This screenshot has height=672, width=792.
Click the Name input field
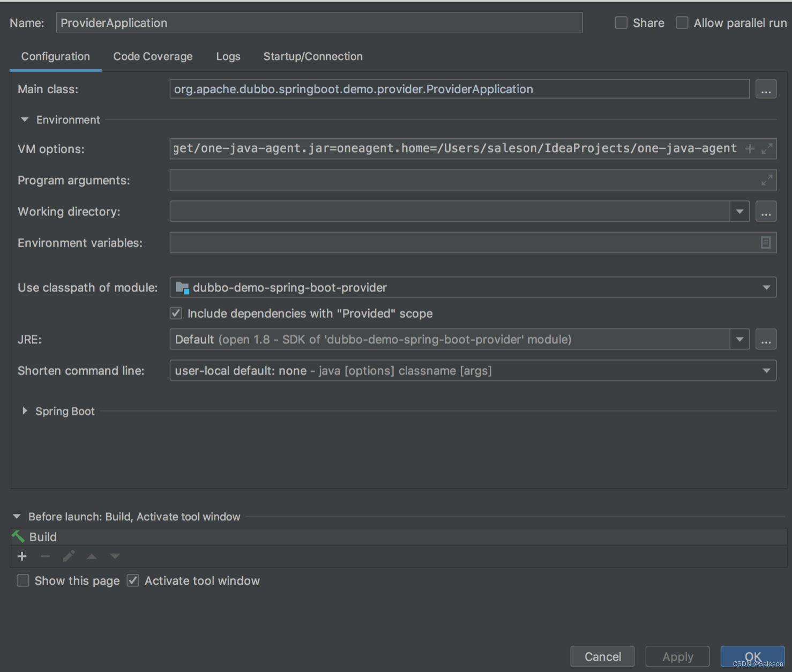pyautogui.click(x=319, y=23)
